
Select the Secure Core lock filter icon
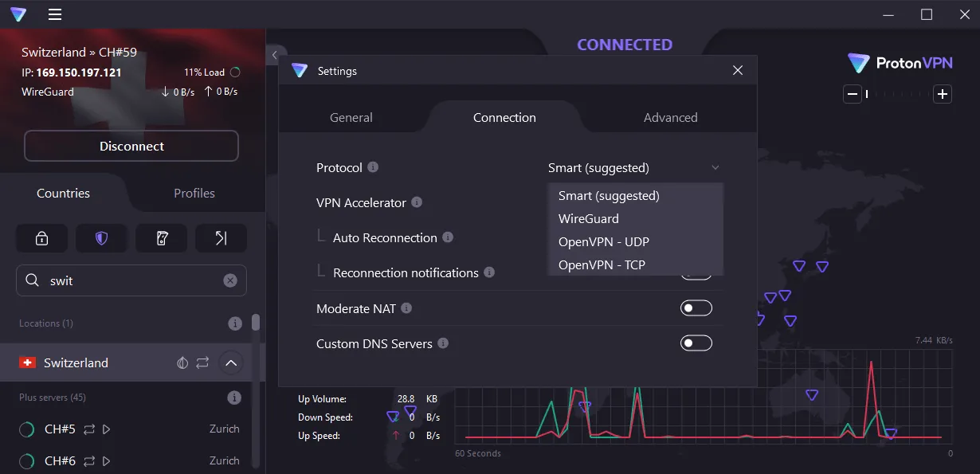click(41, 237)
